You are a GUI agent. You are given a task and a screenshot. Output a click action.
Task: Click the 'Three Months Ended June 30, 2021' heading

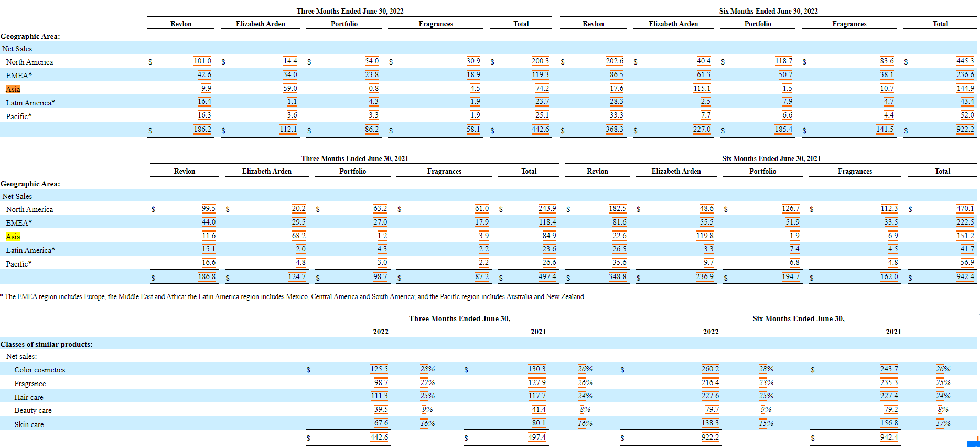tap(354, 158)
